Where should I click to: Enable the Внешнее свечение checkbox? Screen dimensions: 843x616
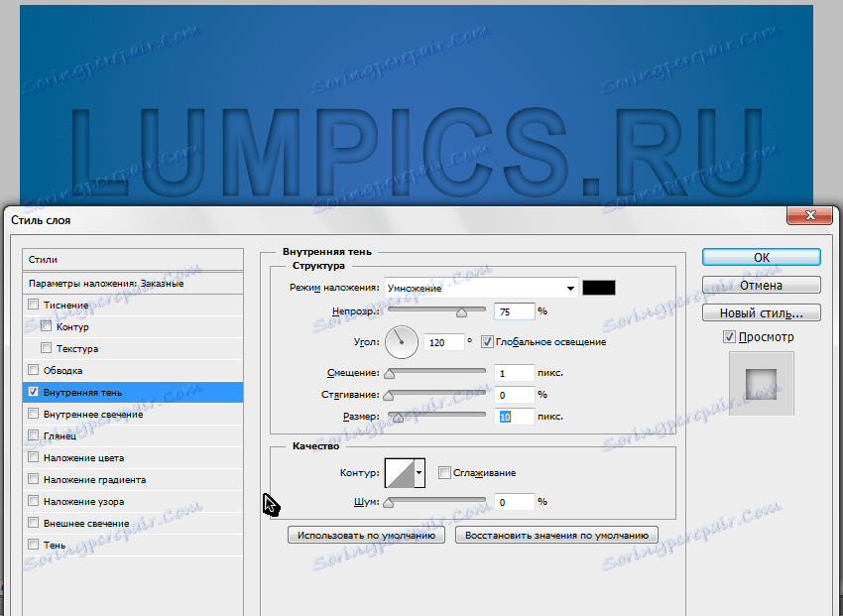pyautogui.click(x=34, y=523)
